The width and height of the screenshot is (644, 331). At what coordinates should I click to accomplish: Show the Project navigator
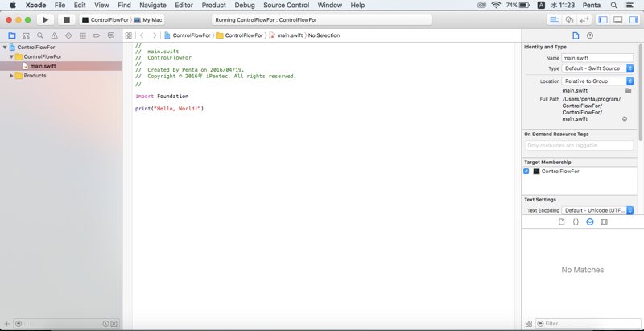[12, 35]
